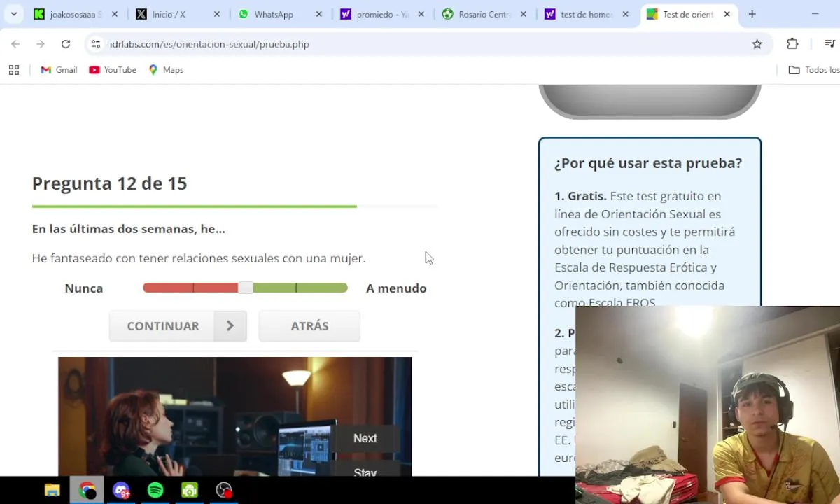
Task: Close the Test de orientación tab
Action: 727,14
